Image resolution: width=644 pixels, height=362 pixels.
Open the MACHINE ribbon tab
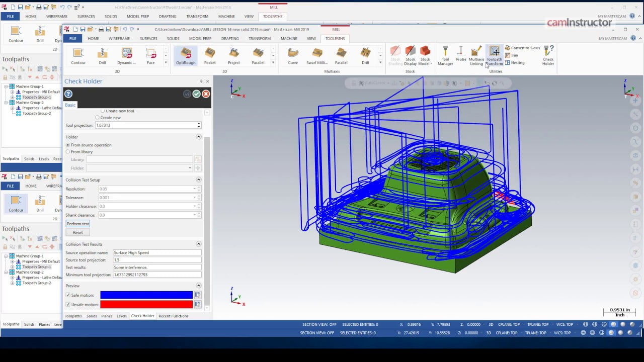click(289, 39)
